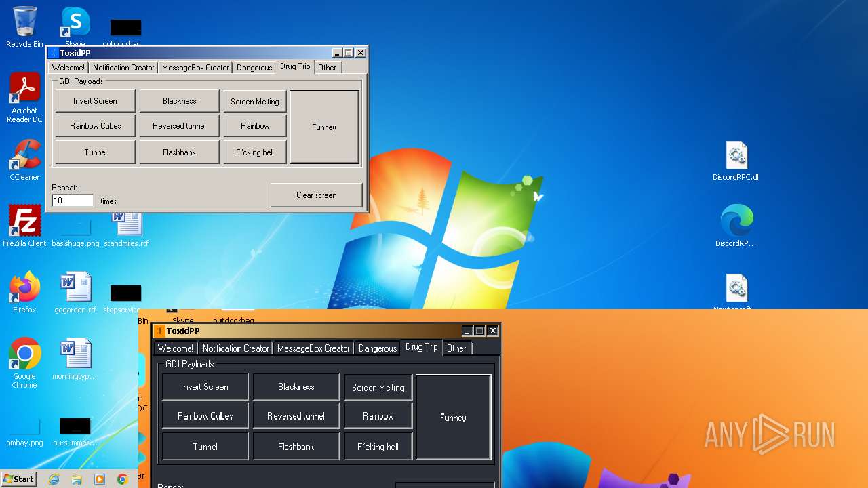Screen dimensions: 868x488
Task: Click Reversed tunnel in dark ToxidPP copy
Action: tap(296, 416)
